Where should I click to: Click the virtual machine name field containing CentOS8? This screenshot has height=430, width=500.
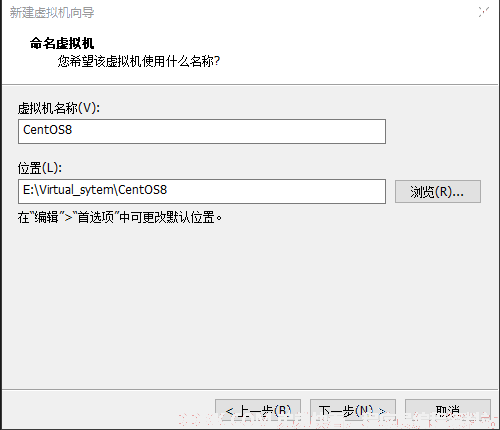pos(202,131)
